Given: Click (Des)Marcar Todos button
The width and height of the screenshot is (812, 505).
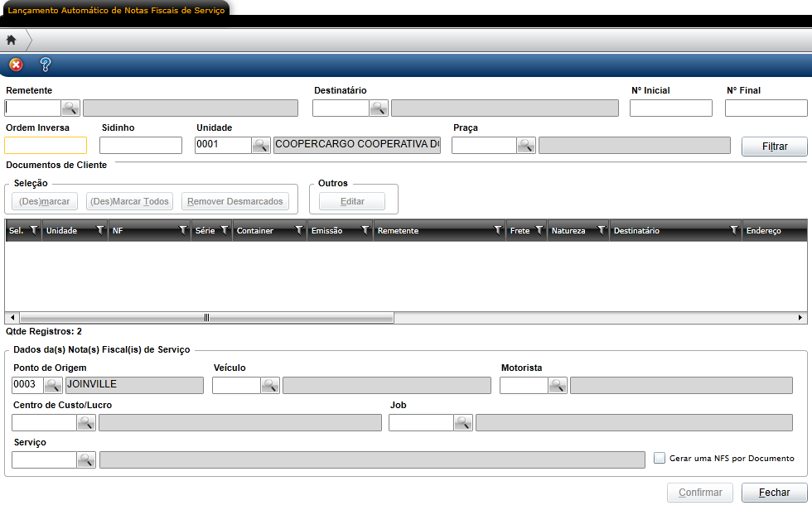Looking at the screenshot, I should click(x=129, y=201).
